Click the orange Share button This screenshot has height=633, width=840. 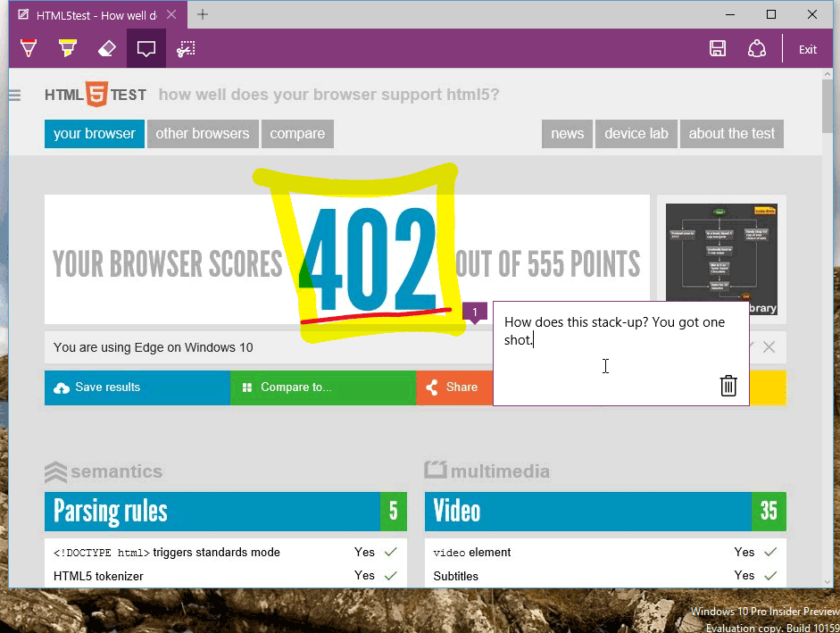(x=454, y=387)
